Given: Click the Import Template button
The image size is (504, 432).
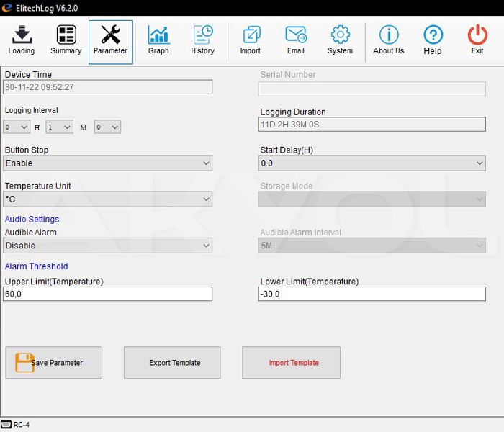Looking at the screenshot, I should [291, 363].
